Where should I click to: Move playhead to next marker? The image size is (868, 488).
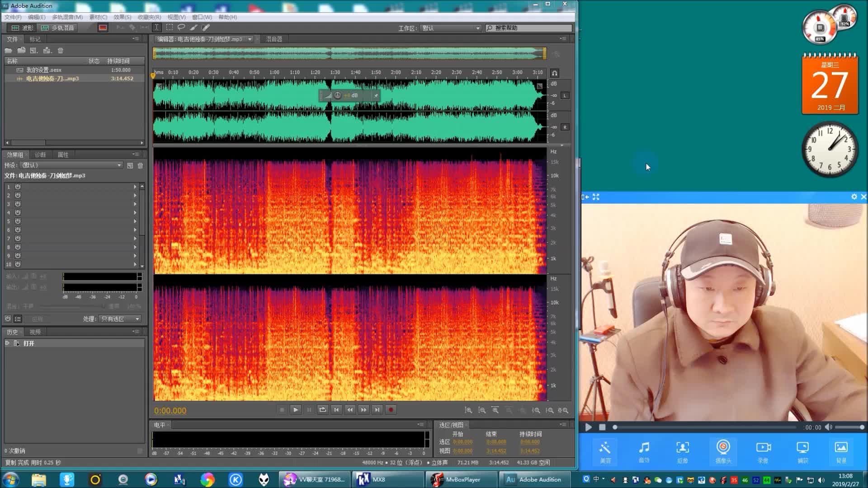click(x=377, y=410)
